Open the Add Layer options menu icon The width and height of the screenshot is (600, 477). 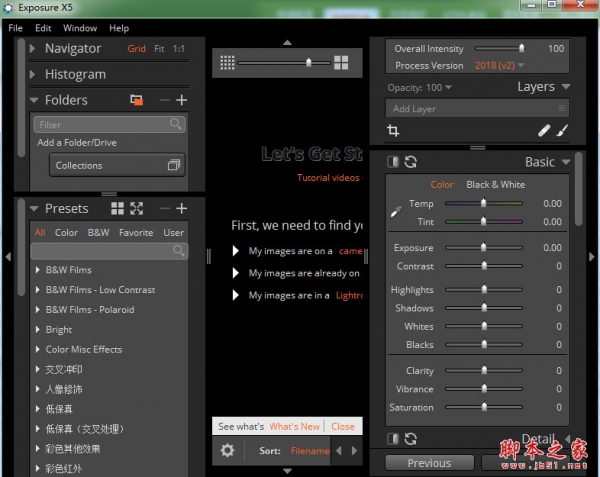[x=561, y=109]
